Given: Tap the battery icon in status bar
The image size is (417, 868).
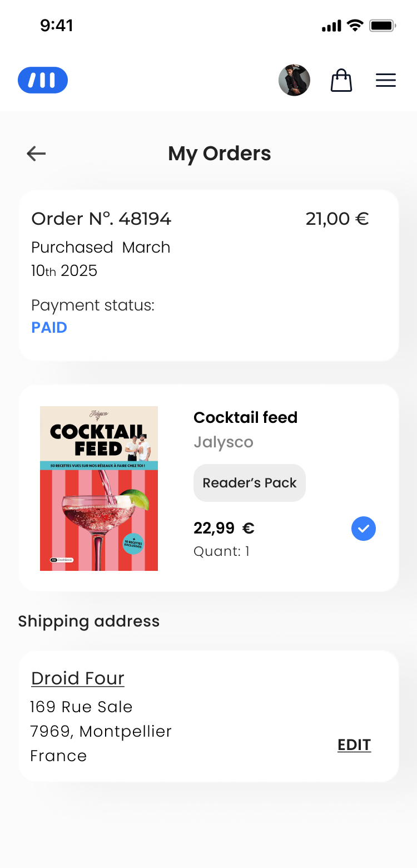Looking at the screenshot, I should pos(383,26).
